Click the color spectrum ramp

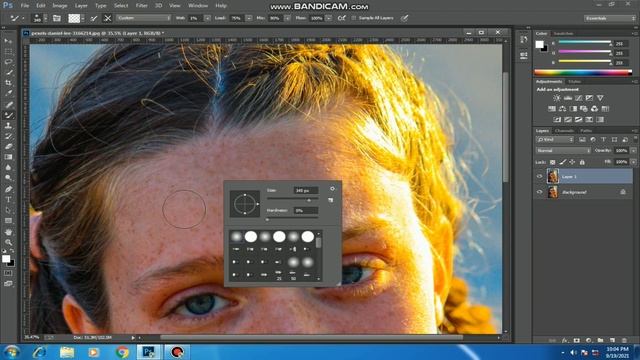coord(583,73)
